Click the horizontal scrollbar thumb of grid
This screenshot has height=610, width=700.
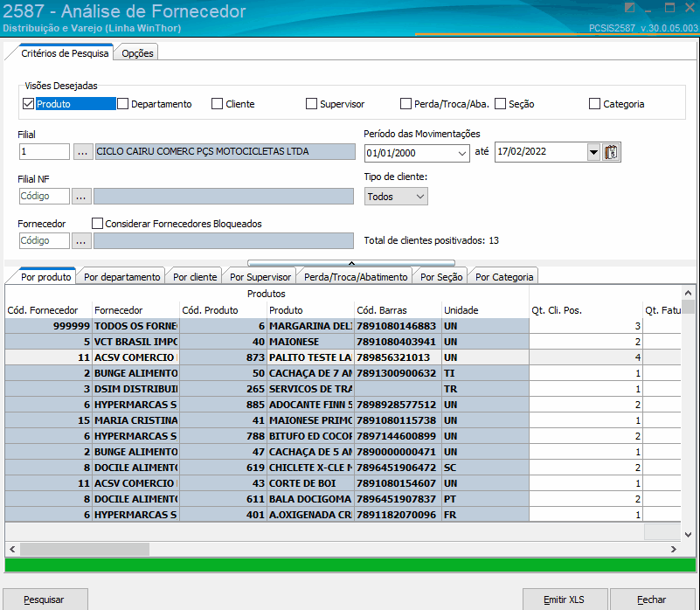(85, 550)
